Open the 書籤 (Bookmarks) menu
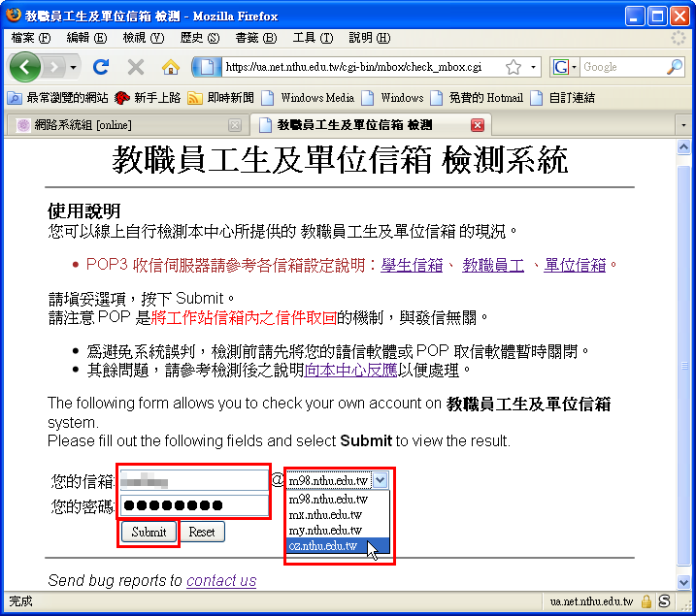 point(254,38)
